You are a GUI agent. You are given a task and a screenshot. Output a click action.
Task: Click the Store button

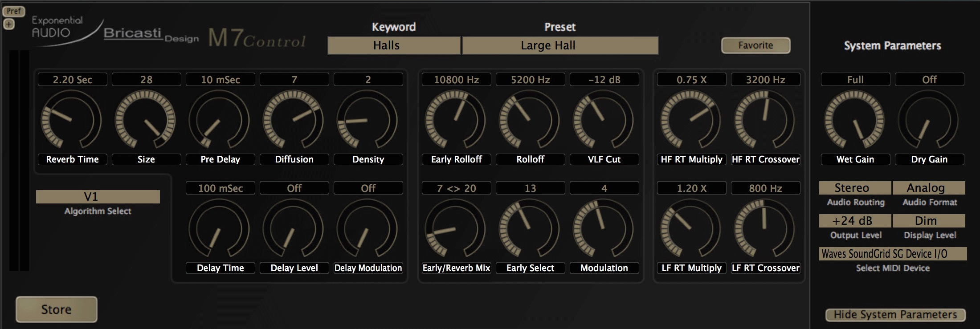click(57, 309)
